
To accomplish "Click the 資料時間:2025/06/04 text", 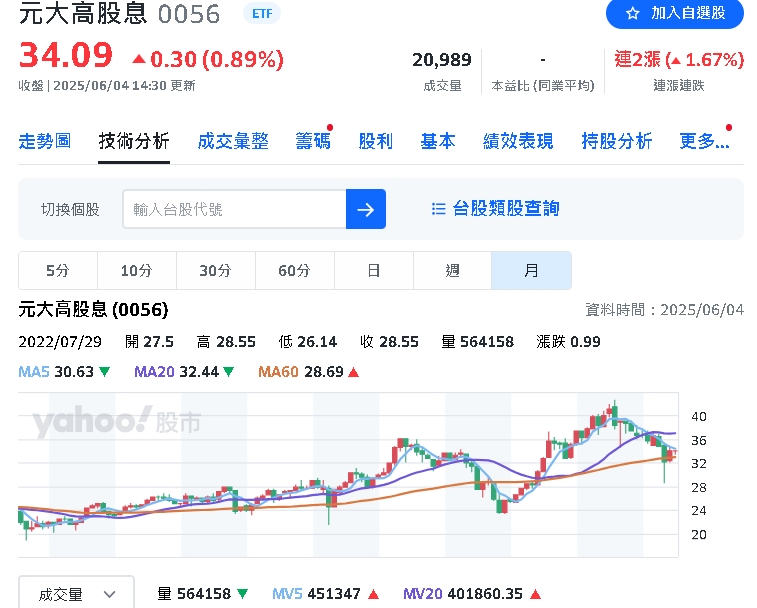I will coord(664,310).
